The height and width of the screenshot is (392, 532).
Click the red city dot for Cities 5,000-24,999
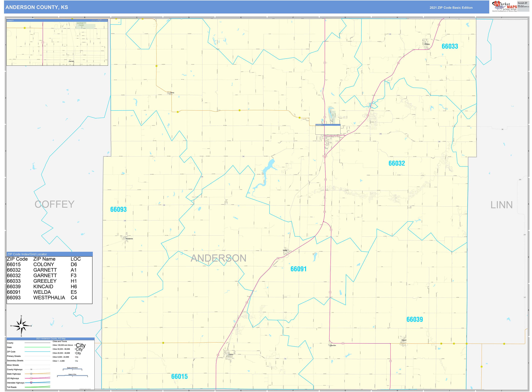coord(75,357)
